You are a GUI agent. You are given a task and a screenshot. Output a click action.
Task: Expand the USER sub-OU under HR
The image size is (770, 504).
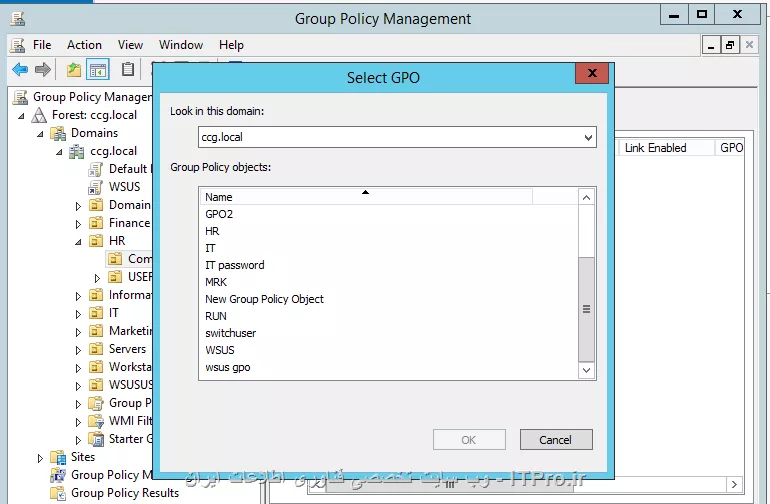coord(97,278)
